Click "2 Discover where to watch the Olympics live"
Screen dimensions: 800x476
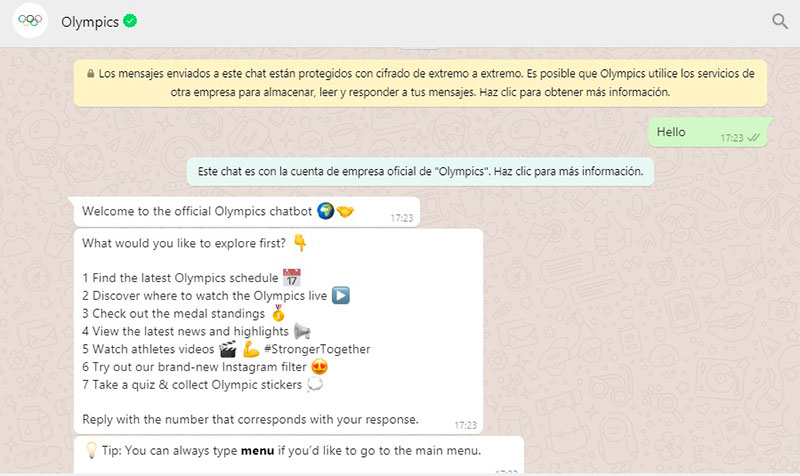(205, 296)
